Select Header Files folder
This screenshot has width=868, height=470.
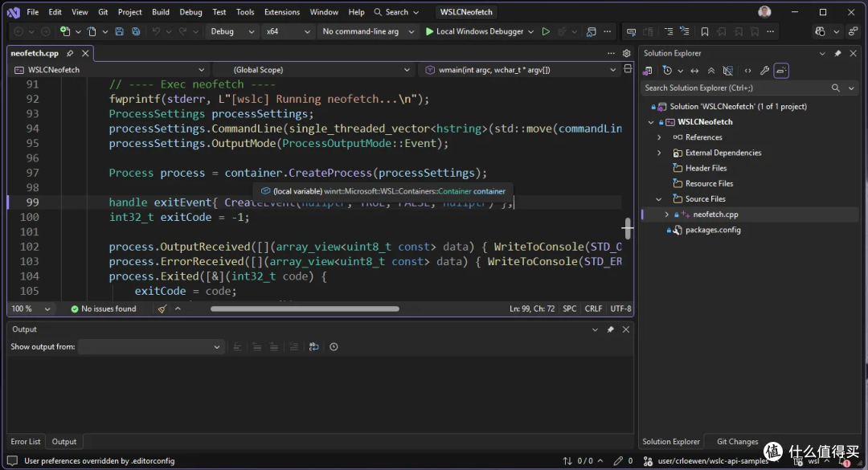(706, 168)
